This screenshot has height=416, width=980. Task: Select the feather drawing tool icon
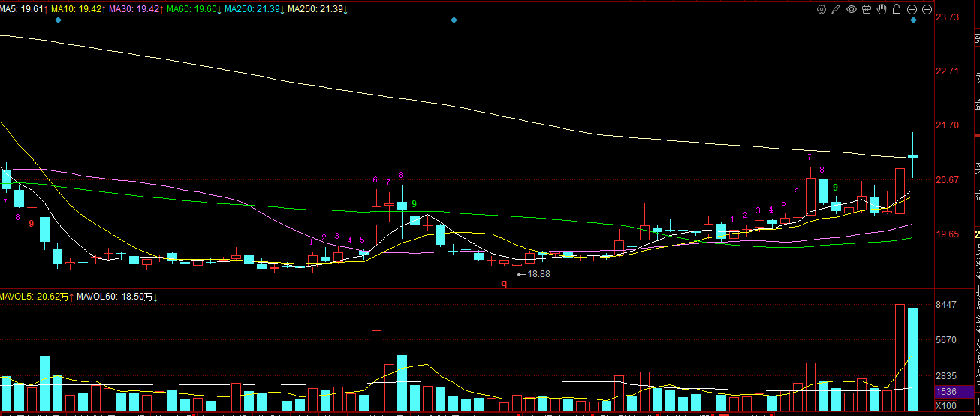pos(836,9)
